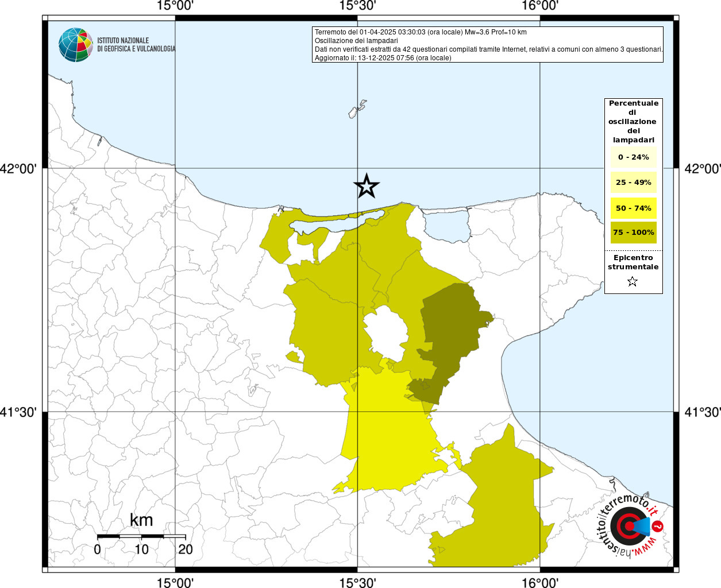Screen dimensions: 721x588
Task: Click the 'Dati non verificati' info line
Action: (x=489, y=49)
